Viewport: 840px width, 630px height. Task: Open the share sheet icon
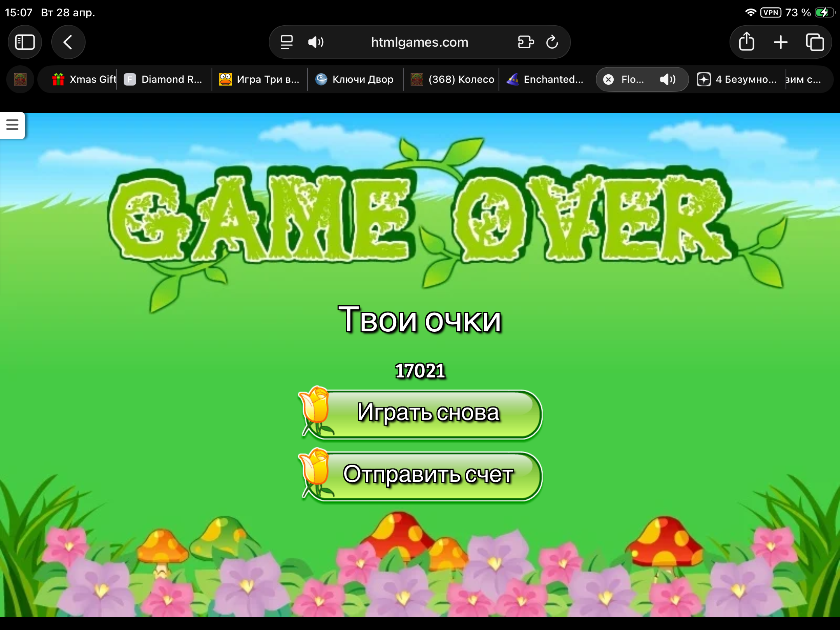(x=746, y=42)
